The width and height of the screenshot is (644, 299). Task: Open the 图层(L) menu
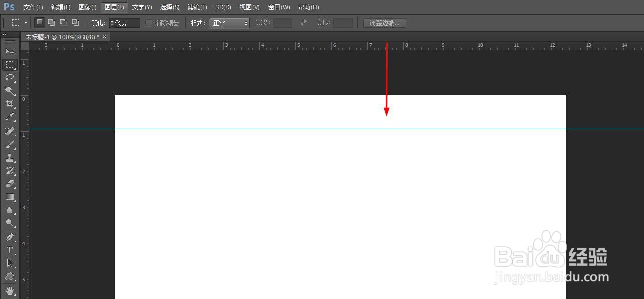pos(114,7)
